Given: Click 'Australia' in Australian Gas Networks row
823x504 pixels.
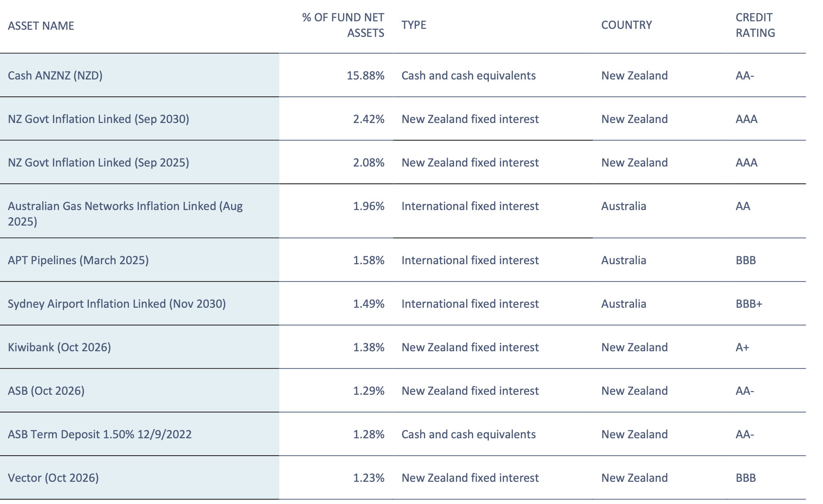Looking at the screenshot, I should coord(624,206).
